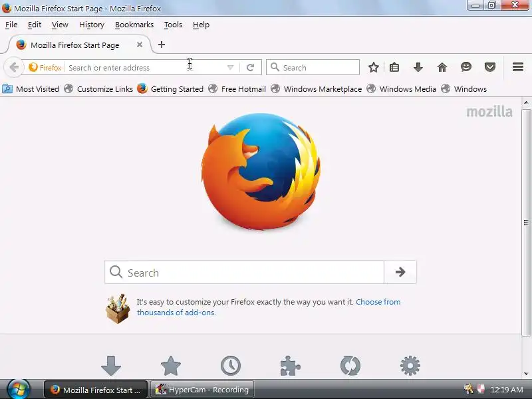Open Sync icon at page bottom

tap(350, 365)
